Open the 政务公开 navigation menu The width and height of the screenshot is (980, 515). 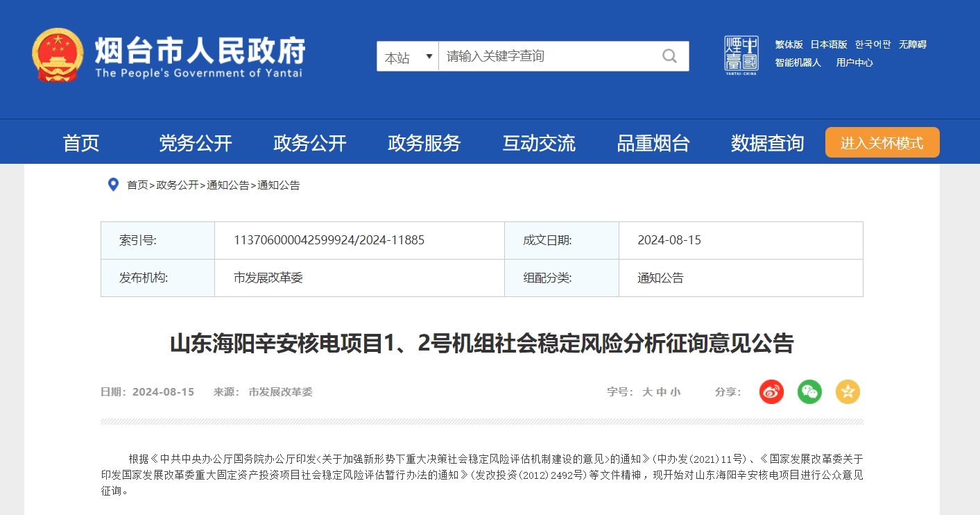[x=309, y=144]
